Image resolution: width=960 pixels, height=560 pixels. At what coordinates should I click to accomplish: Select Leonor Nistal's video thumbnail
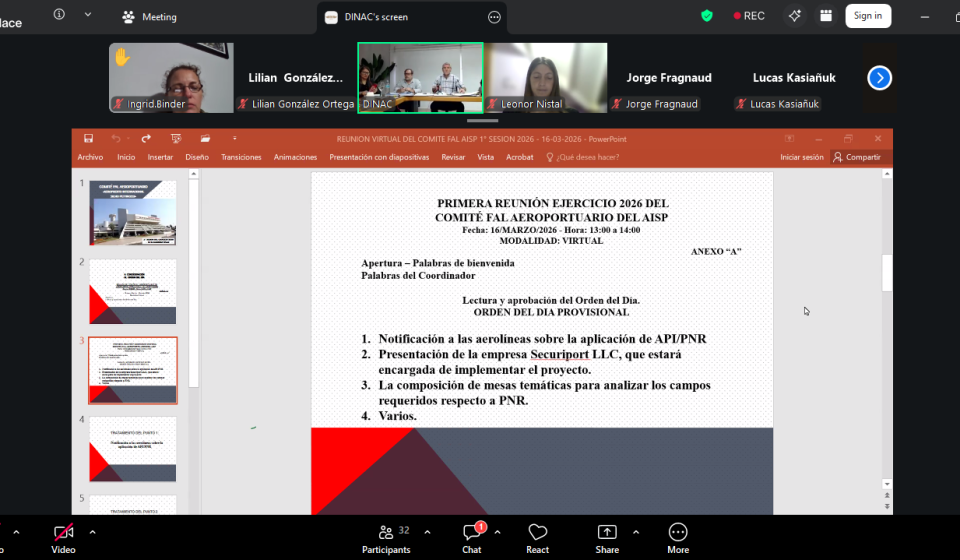click(546, 77)
